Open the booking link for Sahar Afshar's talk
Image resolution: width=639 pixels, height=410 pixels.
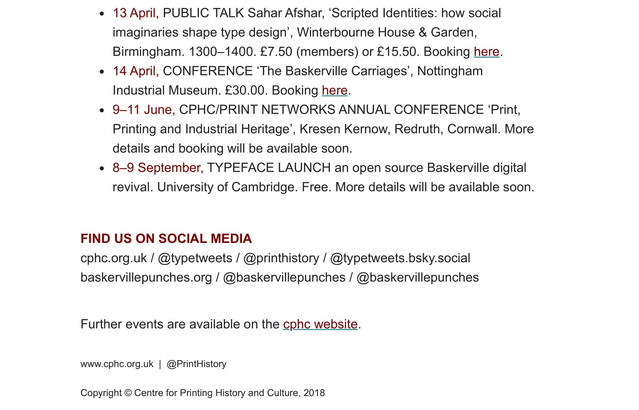click(x=486, y=52)
